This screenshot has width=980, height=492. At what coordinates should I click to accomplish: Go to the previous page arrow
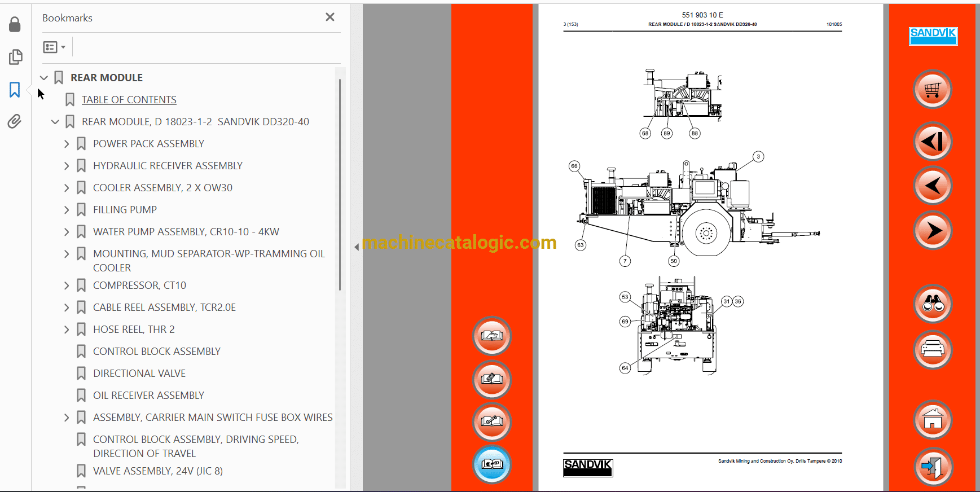pos(933,186)
